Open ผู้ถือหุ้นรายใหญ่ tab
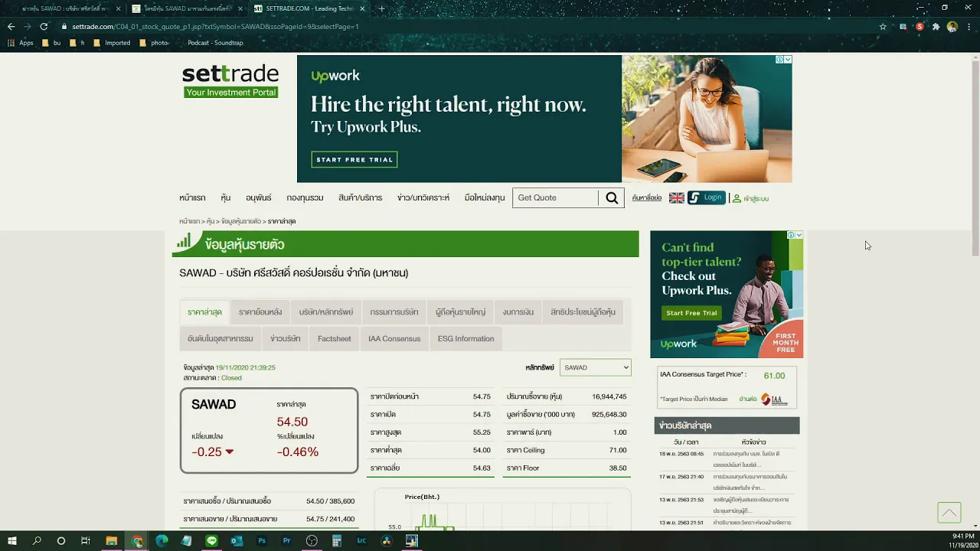The image size is (980, 551). [x=460, y=312]
